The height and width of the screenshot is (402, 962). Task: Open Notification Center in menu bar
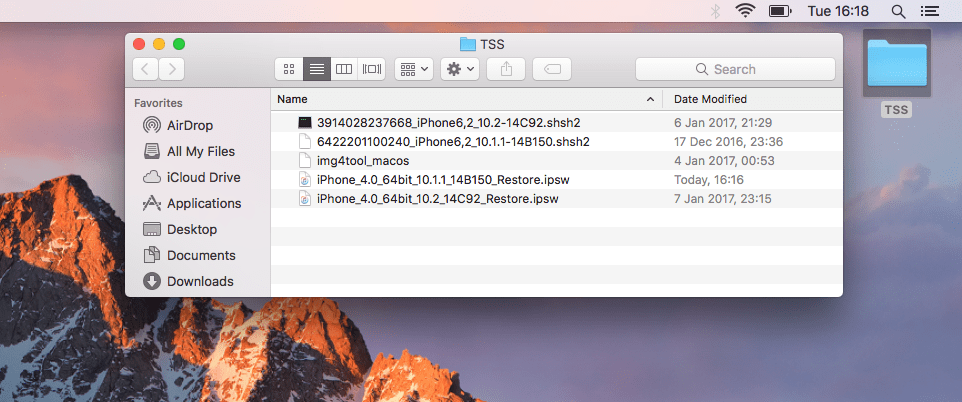(x=930, y=11)
